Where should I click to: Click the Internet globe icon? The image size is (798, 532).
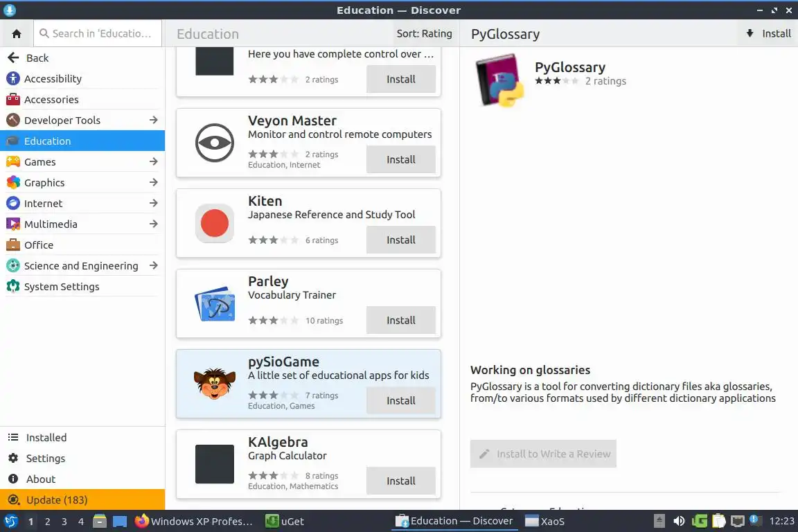coord(12,203)
